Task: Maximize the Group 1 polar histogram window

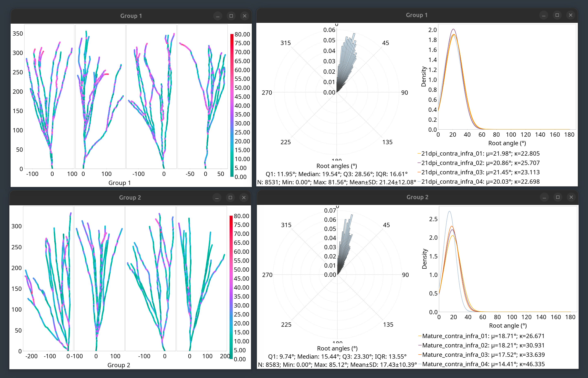Action: click(557, 15)
